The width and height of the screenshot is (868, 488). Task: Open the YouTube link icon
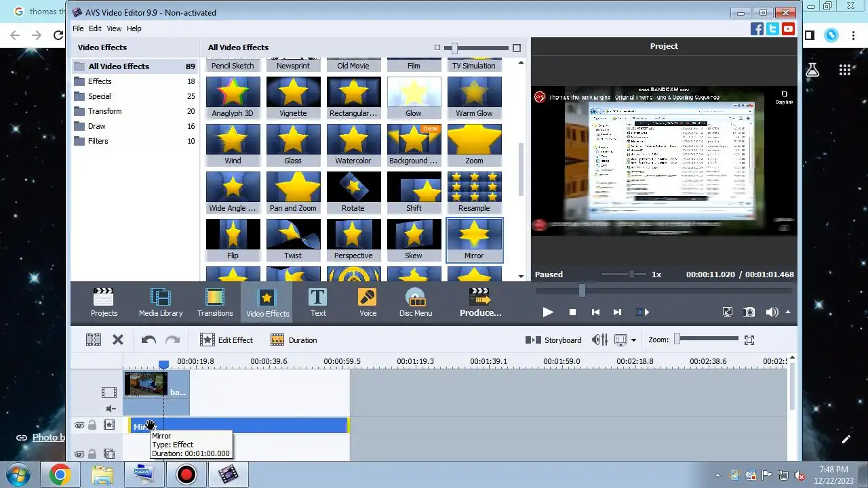tap(788, 28)
